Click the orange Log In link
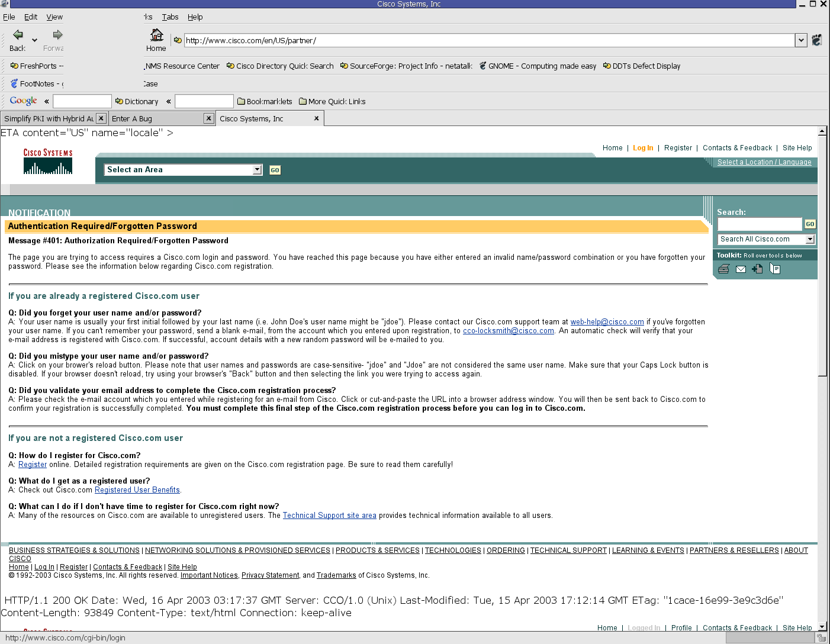Viewport: 830px width, 644px height. point(643,148)
